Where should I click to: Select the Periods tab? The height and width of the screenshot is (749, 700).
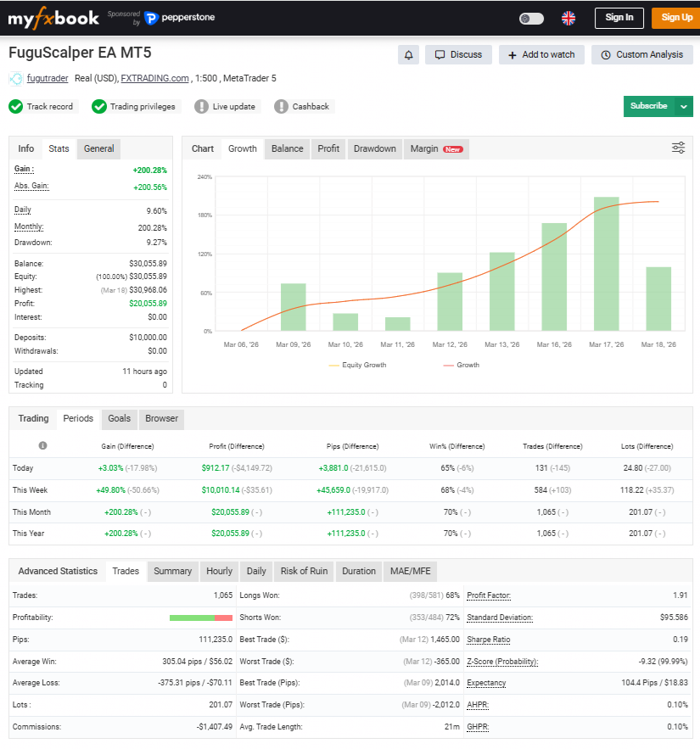pyautogui.click(x=78, y=418)
